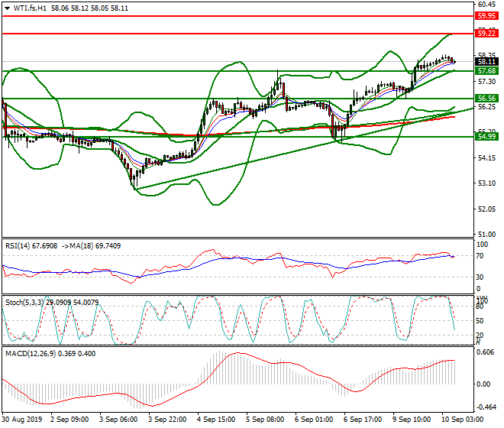Click the -0.464 MACD scale value
Screen dimensions: 504x428
[x=485, y=407]
